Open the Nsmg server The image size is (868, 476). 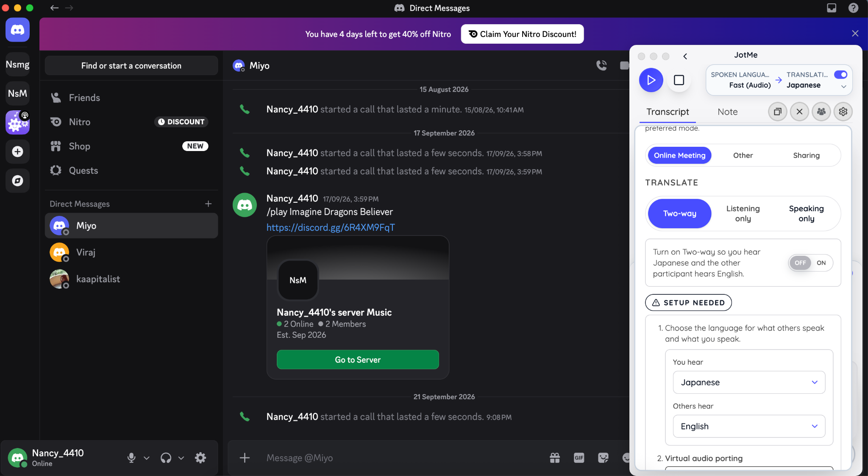pos(17,64)
